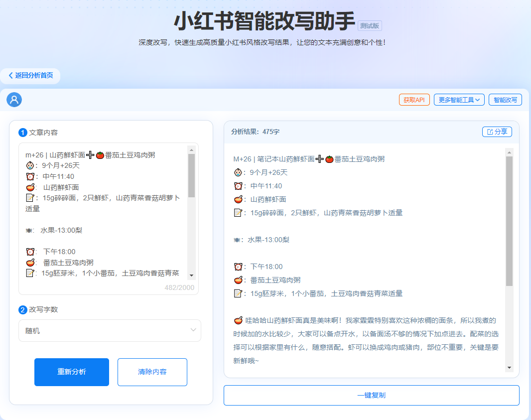The image size is (531, 420).
Task: Go back via 返回分析首页 link
Action: [30, 76]
